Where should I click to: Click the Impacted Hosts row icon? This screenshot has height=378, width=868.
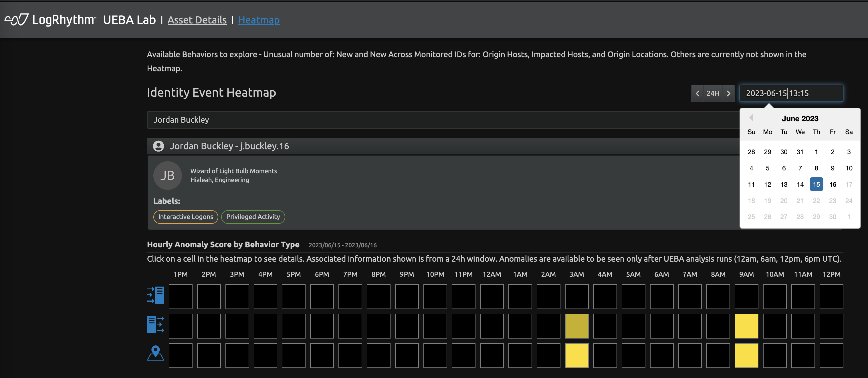[x=156, y=325]
